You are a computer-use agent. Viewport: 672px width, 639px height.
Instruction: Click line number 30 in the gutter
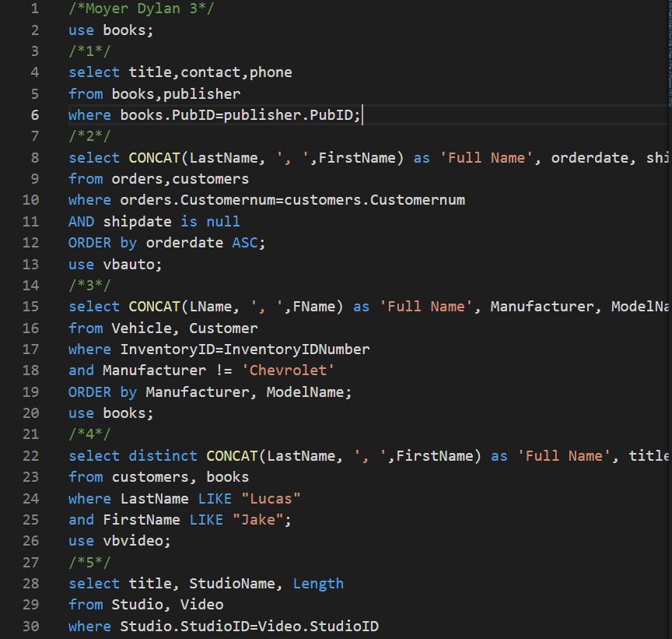click(30, 626)
